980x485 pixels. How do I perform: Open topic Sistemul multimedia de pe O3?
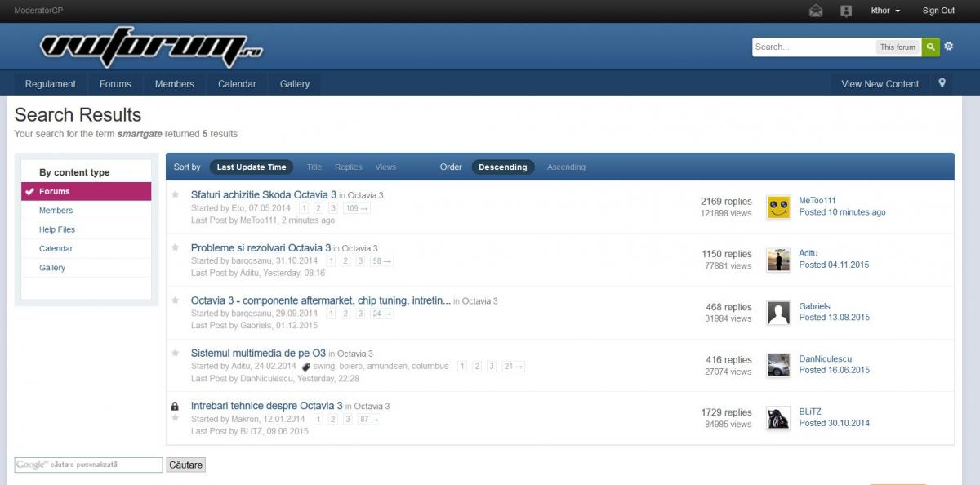[x=258, y=353]
